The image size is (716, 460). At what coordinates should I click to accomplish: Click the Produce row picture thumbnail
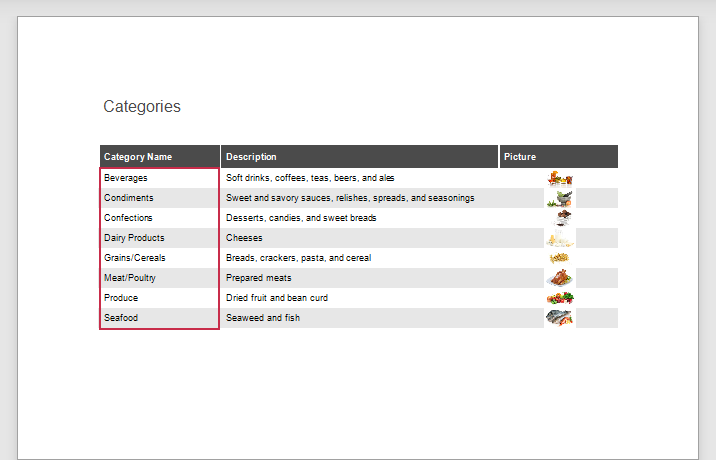[560, 298]
